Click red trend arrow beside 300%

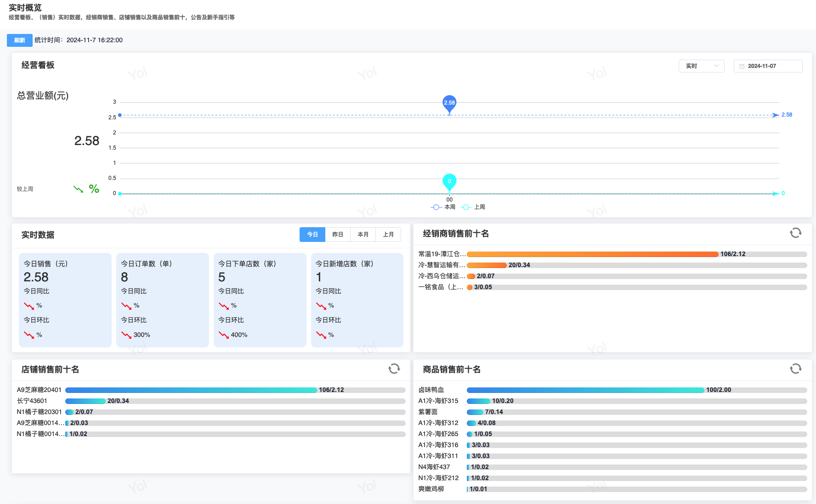[x=126, y=335]
